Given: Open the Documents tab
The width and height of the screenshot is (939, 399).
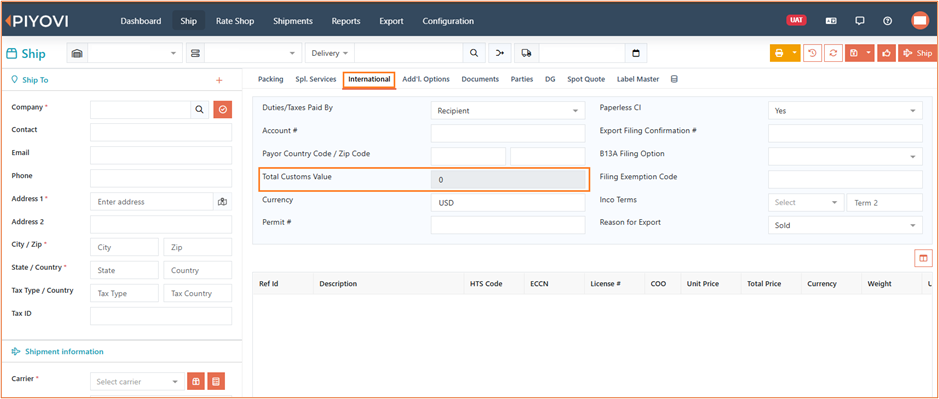Looking at the screenshot, I should point(480,79).
